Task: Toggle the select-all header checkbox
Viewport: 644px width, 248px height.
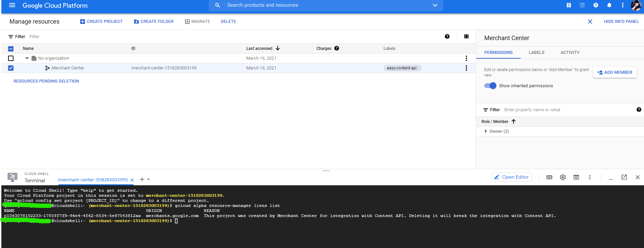Action: point(11,49)
